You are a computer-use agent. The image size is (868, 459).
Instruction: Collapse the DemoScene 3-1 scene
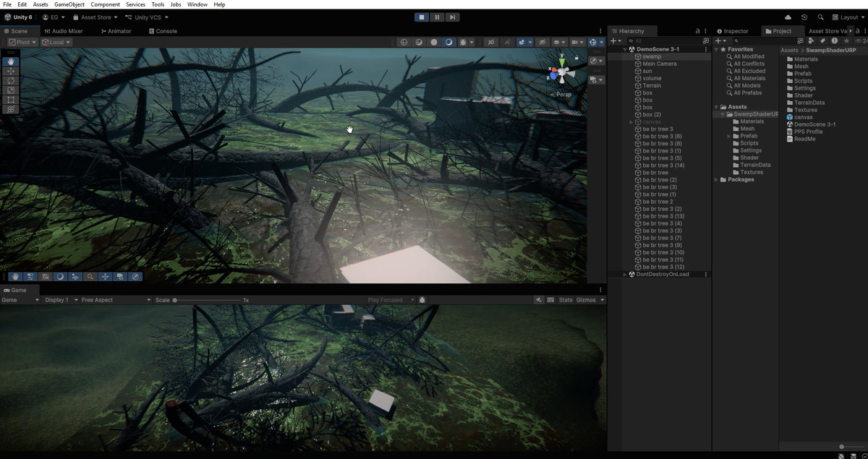[625, 49]
